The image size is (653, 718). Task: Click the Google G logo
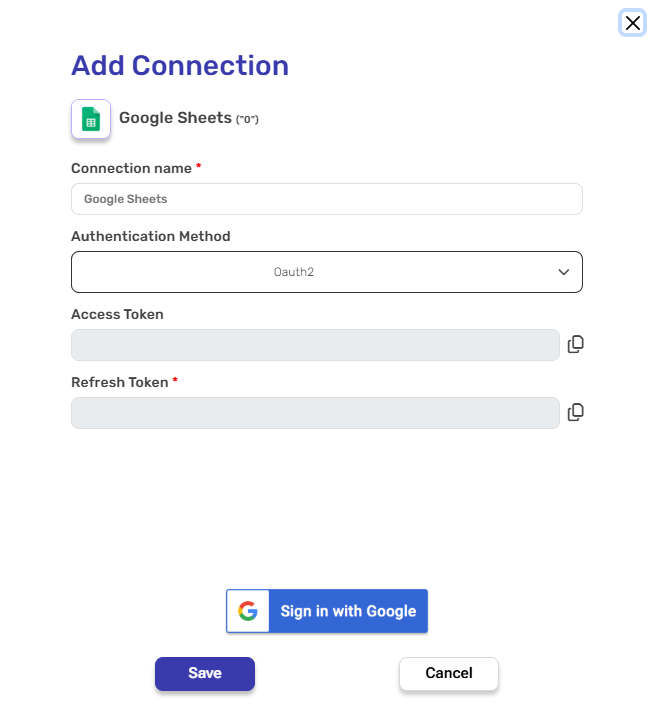point(248,611)
